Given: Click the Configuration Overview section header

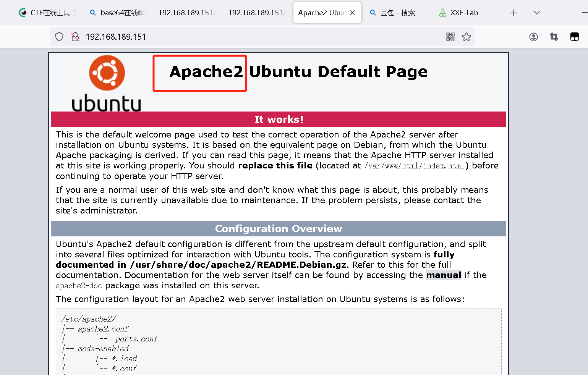Looking at the screenshot, I should tap(279, 228).
